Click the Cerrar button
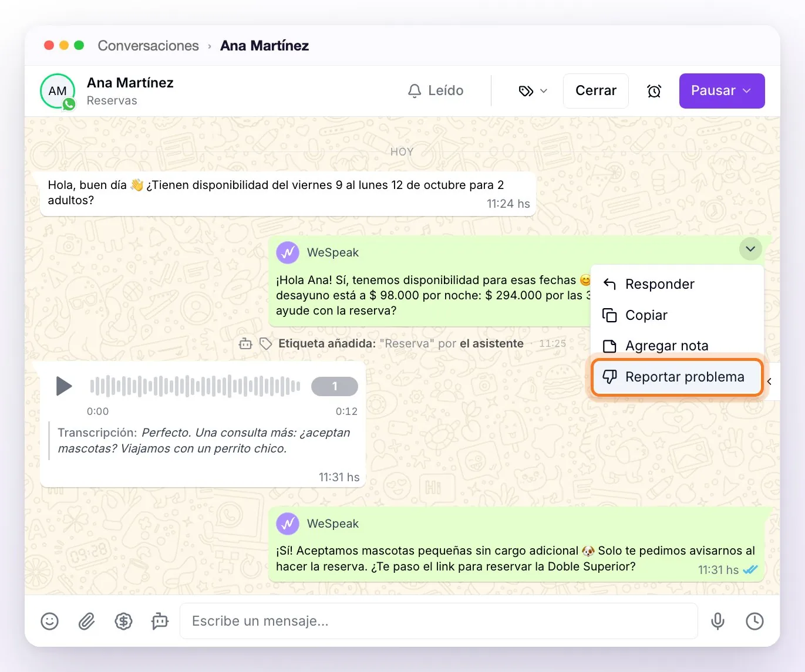The width and height of the screenshot is (805, 672). click(596, 91)
